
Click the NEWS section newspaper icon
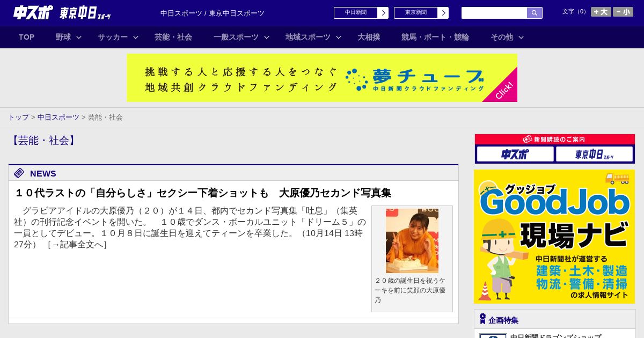point(19,173)
